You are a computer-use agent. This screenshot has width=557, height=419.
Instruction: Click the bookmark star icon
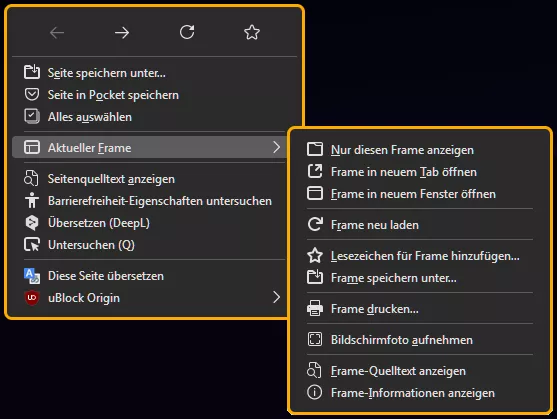point(252,32)
